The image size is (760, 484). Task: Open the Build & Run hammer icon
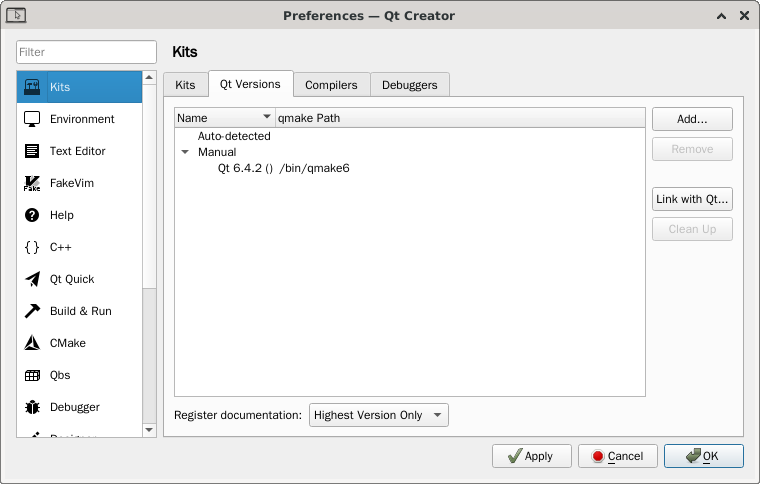tap(32, 311)
